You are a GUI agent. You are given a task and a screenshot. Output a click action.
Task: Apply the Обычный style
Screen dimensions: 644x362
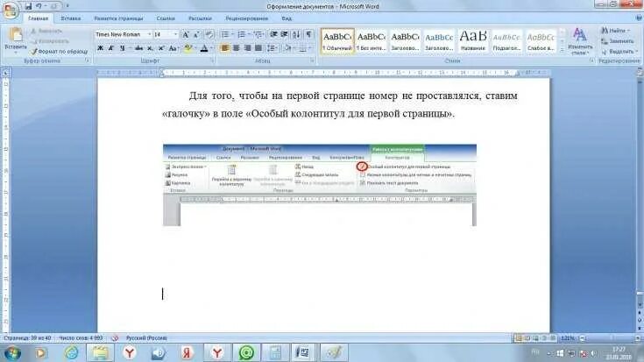337,40
